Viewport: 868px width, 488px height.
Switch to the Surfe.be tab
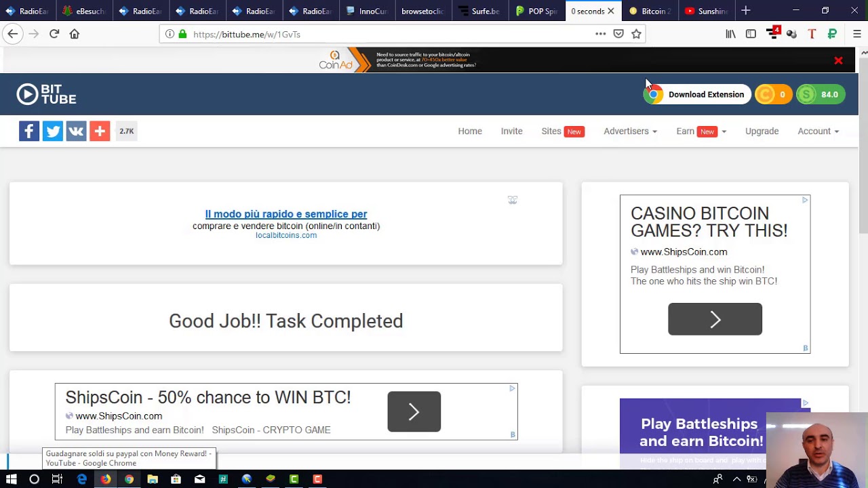pyautogui.click(x=479, y=11)
